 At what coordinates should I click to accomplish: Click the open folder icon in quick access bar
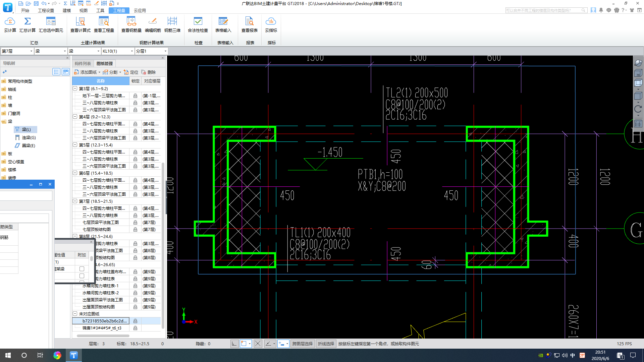click(x=28, y=3)
